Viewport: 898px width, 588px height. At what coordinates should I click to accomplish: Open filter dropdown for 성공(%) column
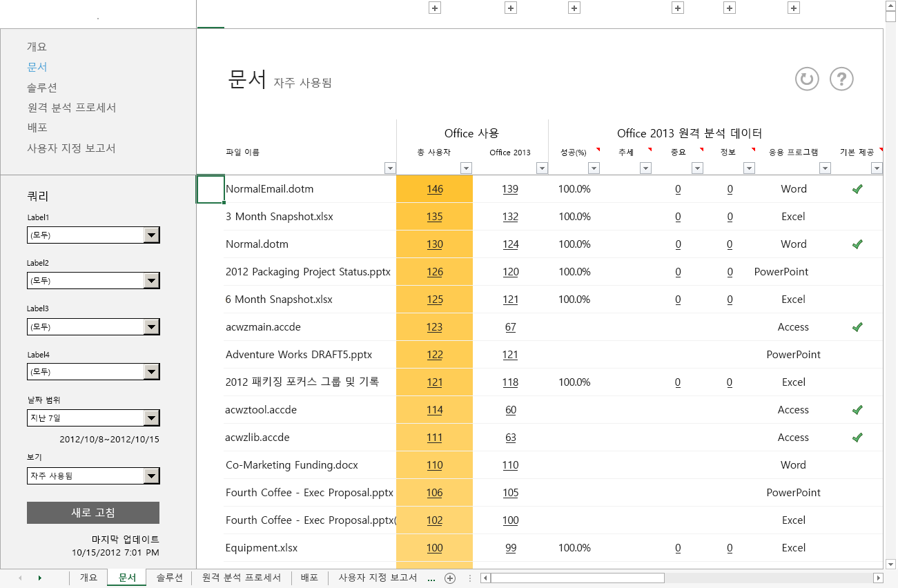point(594,168)
